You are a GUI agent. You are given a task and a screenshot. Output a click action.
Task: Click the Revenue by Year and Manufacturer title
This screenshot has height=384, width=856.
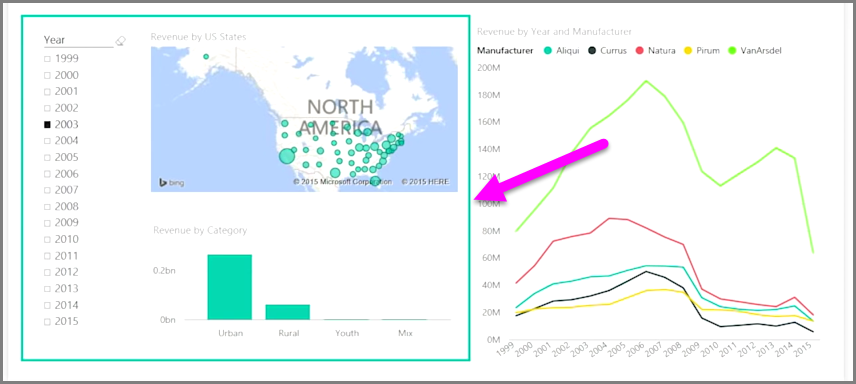coord(554,32)
